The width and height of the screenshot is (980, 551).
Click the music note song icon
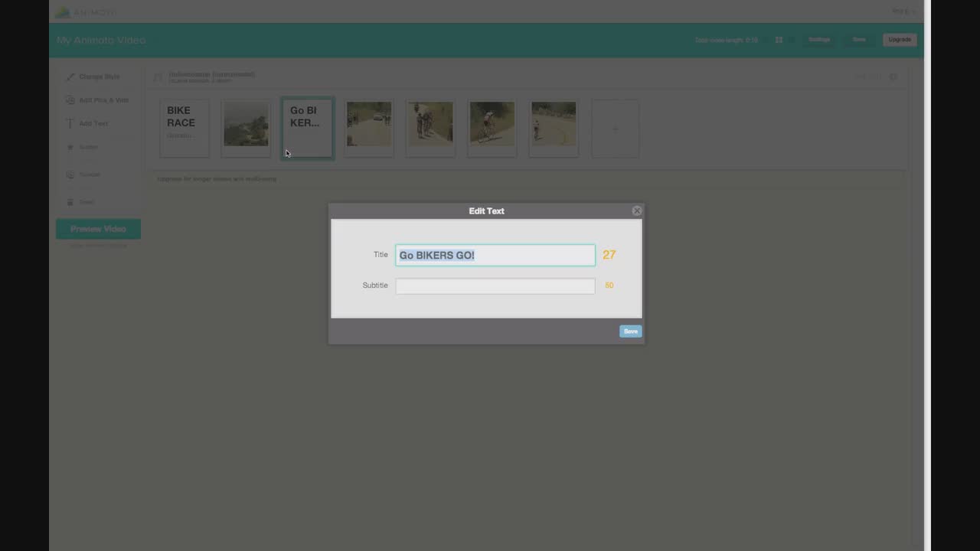coord(158,77)
